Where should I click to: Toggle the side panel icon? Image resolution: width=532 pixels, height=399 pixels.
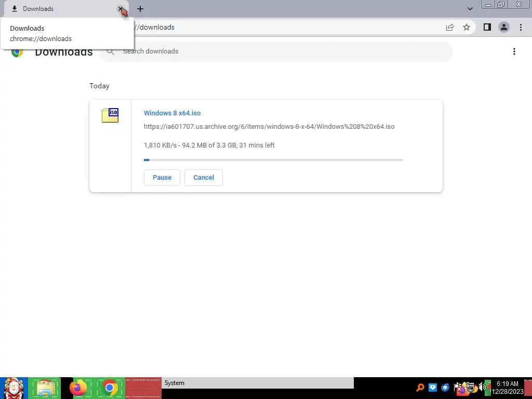pyautogui.click(x=487, y=27)
